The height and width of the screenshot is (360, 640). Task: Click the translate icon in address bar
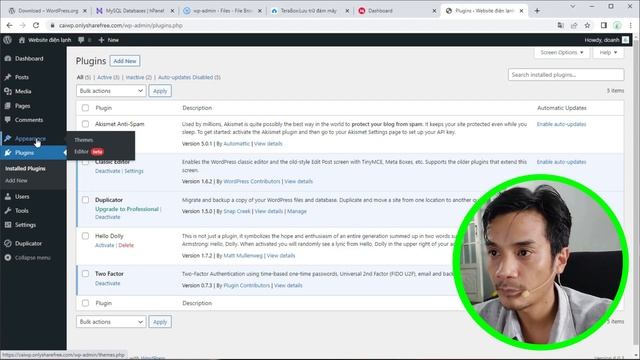pos(561,25)
